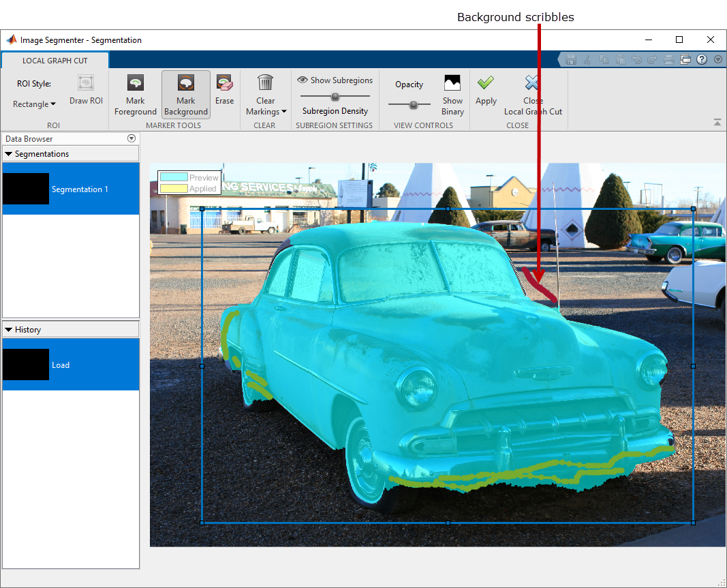Collapse the History section

click(8, 330)
